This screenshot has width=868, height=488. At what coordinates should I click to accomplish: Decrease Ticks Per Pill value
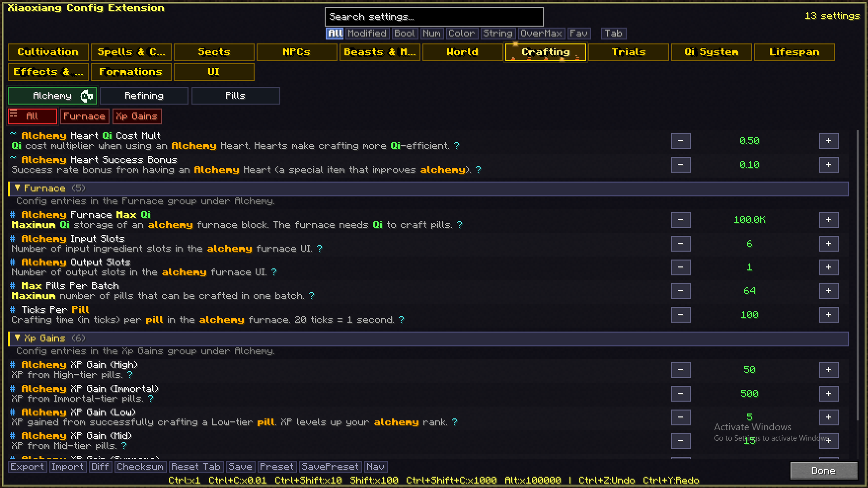pos(680,315)
